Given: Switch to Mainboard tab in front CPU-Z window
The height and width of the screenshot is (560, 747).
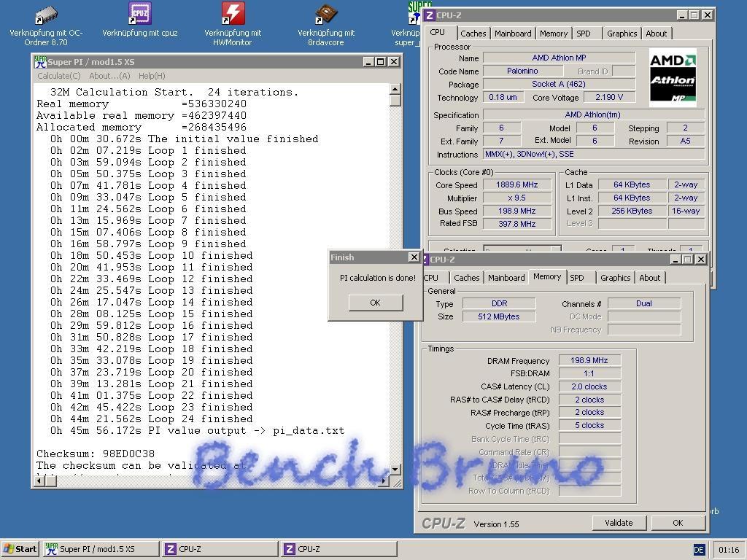Looking at the screenshot, I should pyautogui.click(x=506, y=278).
